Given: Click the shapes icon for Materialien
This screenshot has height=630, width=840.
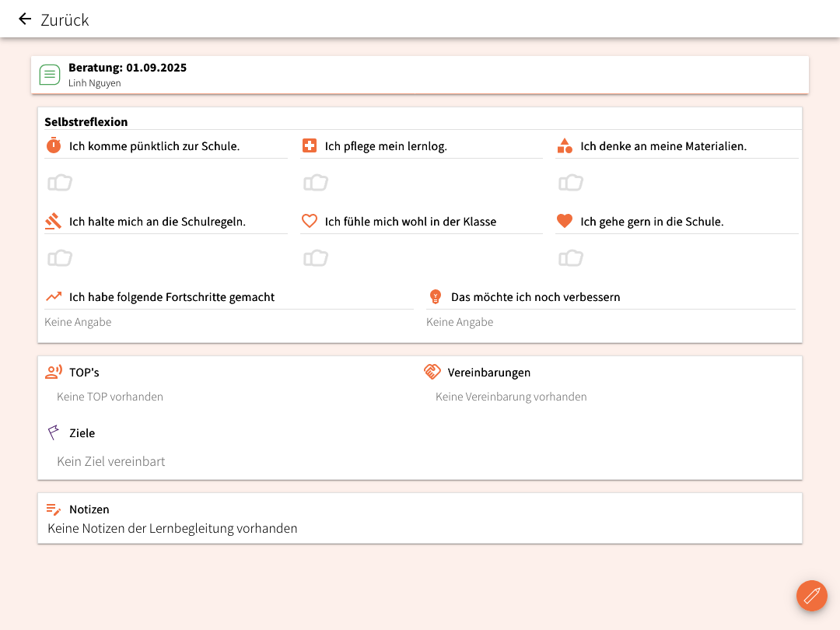Looking at the screenshot, I should [x=565, y=145].
